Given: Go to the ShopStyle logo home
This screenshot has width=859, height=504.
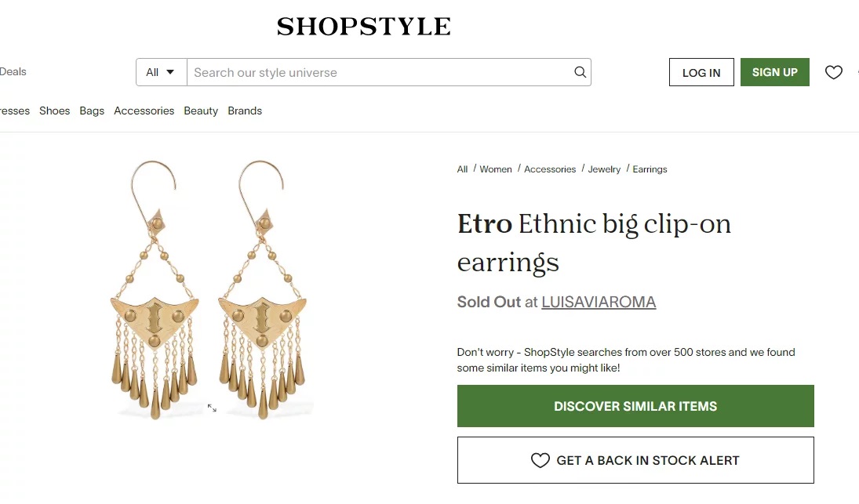Looking at the screenshot, I should click(x=364, y=27).
